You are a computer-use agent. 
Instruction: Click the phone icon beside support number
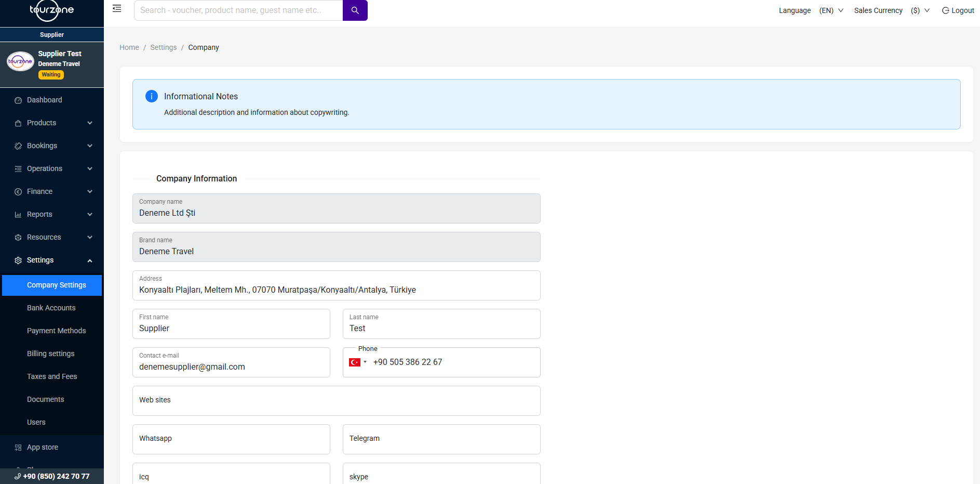point(18,476)
